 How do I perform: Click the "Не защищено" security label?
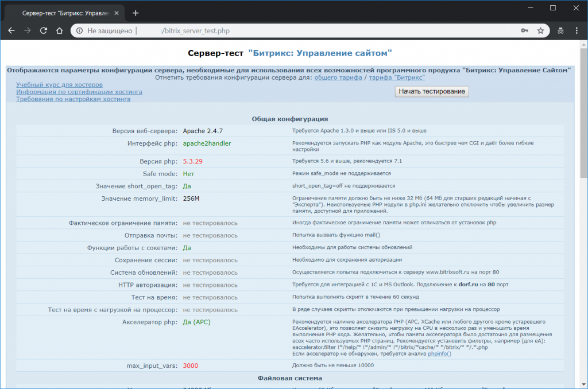110,31
